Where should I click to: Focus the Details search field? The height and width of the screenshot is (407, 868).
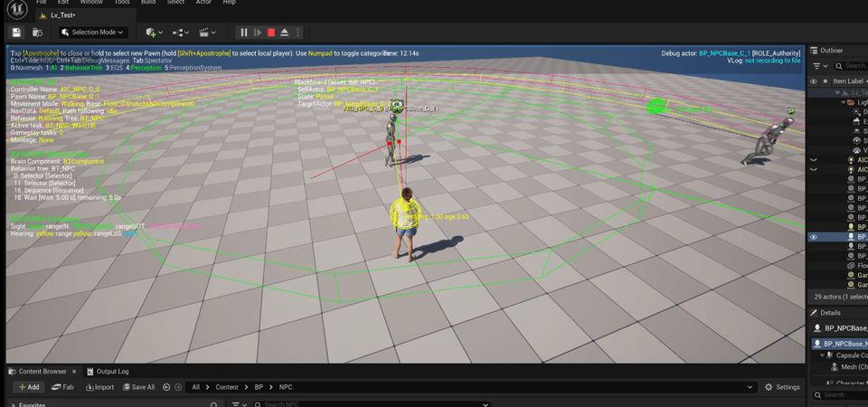coord(840,395)
